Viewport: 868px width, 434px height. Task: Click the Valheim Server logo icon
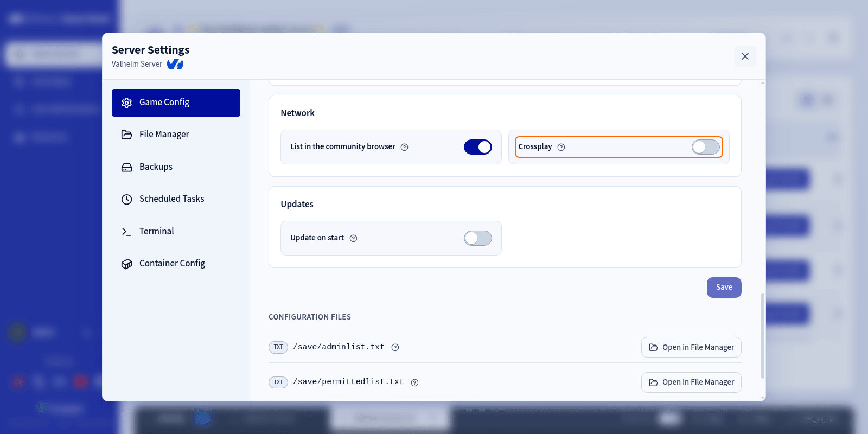(175, 64)
